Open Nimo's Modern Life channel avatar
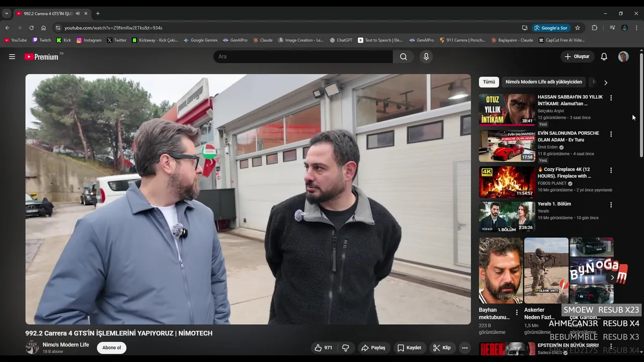 tap(32, 347)
